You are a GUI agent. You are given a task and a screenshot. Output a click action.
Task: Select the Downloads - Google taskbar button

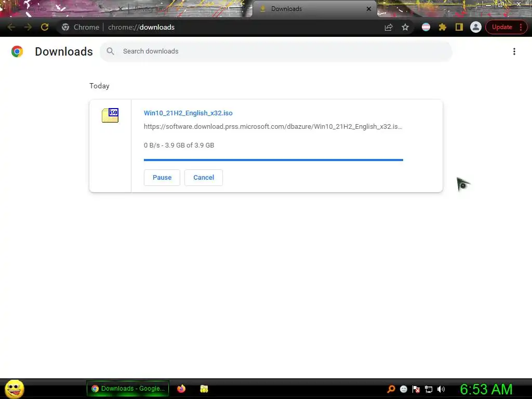pos(128,389)
